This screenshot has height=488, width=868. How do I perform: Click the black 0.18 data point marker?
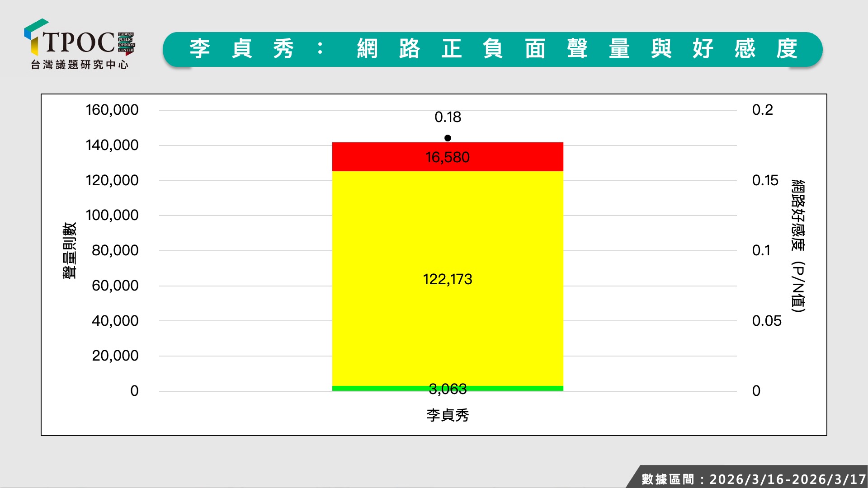click(448, 138)
